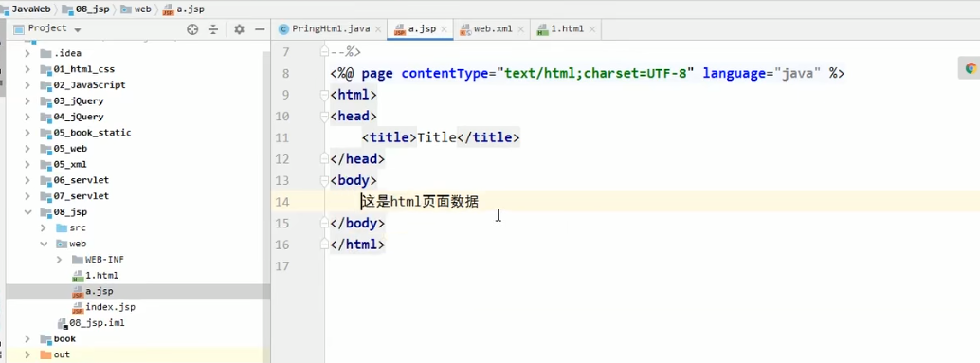Expand the 04_jQuery module
Viewport: 980px width, 363px height.
27,117
